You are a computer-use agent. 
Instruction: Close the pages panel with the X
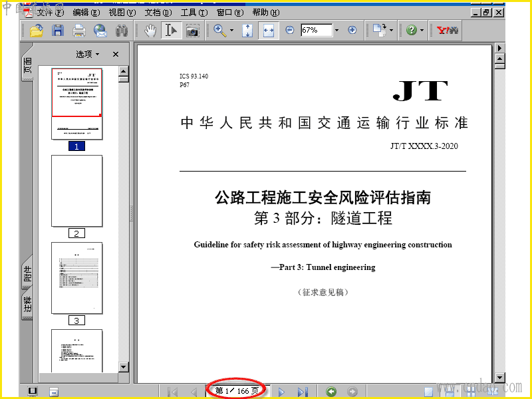click(116, 54)
